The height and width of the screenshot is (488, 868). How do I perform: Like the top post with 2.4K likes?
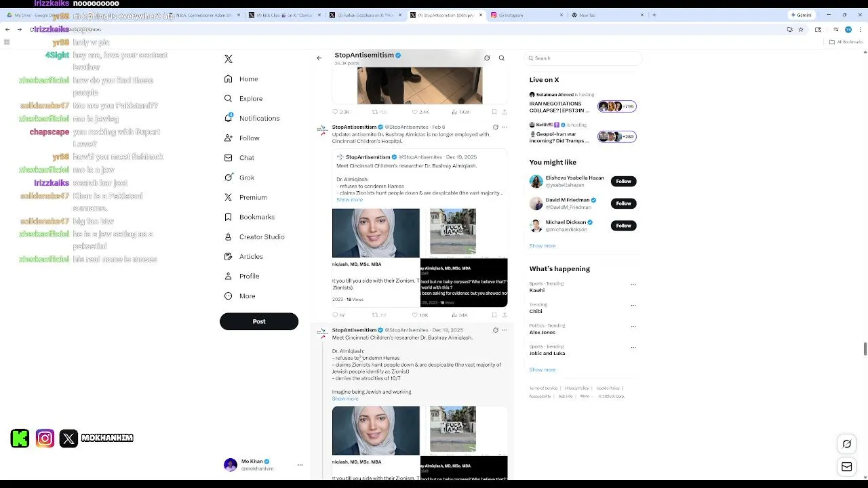coord(421,112)
